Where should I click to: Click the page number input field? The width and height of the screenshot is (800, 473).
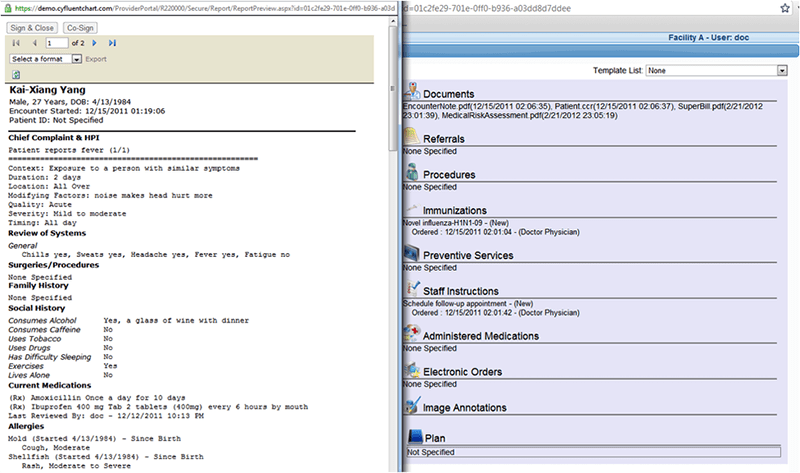pyautogui.click(x=57, y=43)
